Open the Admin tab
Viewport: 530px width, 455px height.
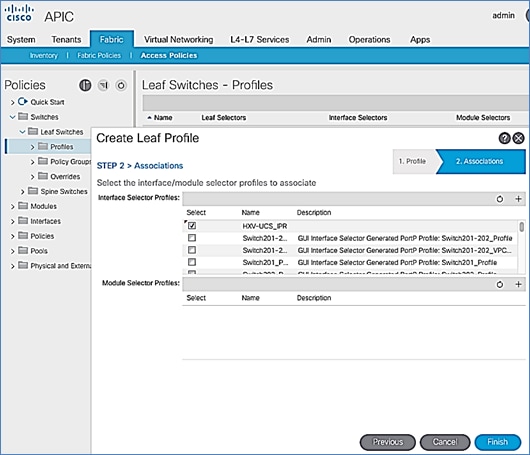point(319,40)
